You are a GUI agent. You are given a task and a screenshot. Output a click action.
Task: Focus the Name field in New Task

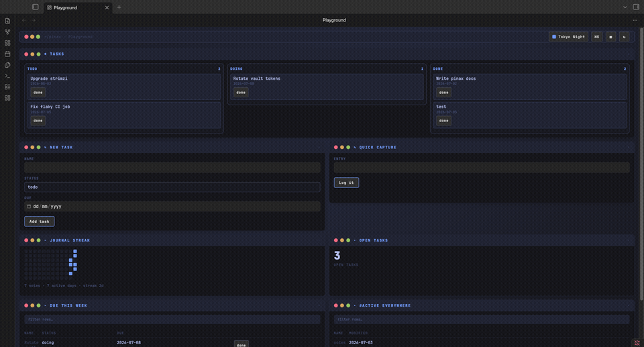point(172,167)
